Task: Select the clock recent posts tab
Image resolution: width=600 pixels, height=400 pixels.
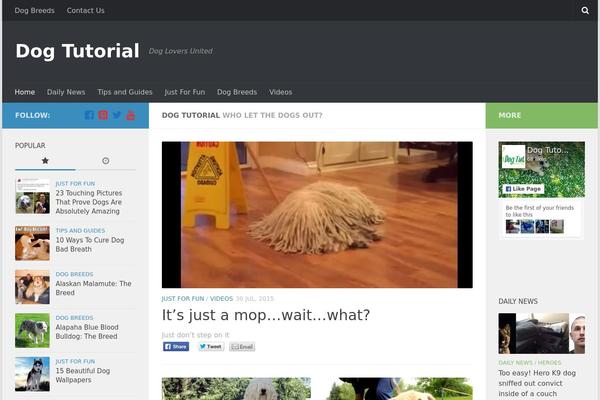Action: pos(106,161)
